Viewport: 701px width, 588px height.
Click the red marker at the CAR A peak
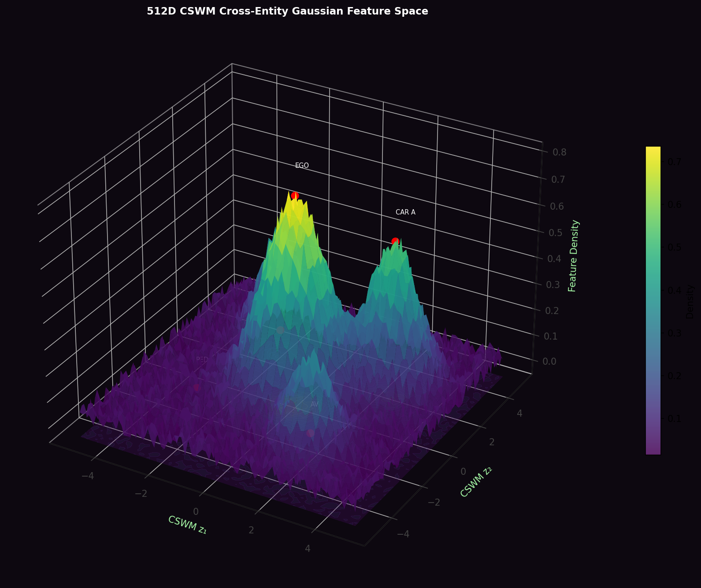(395, 241)
